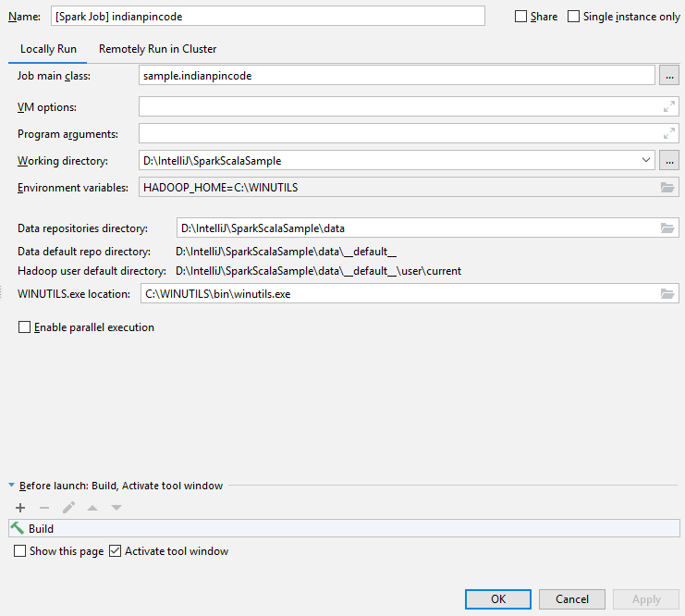Expand the Program arguments field

pos(668,133)
